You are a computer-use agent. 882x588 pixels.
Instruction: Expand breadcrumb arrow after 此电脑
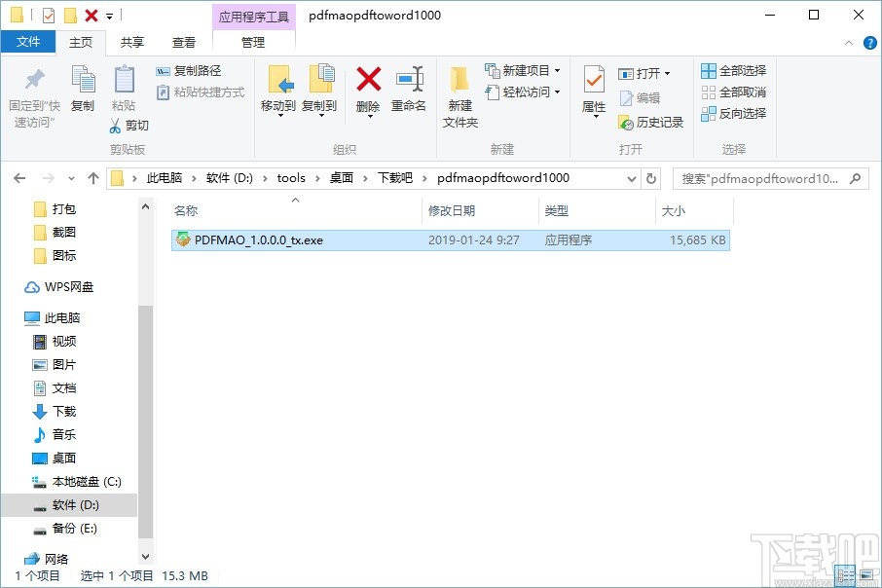(194, 178)
